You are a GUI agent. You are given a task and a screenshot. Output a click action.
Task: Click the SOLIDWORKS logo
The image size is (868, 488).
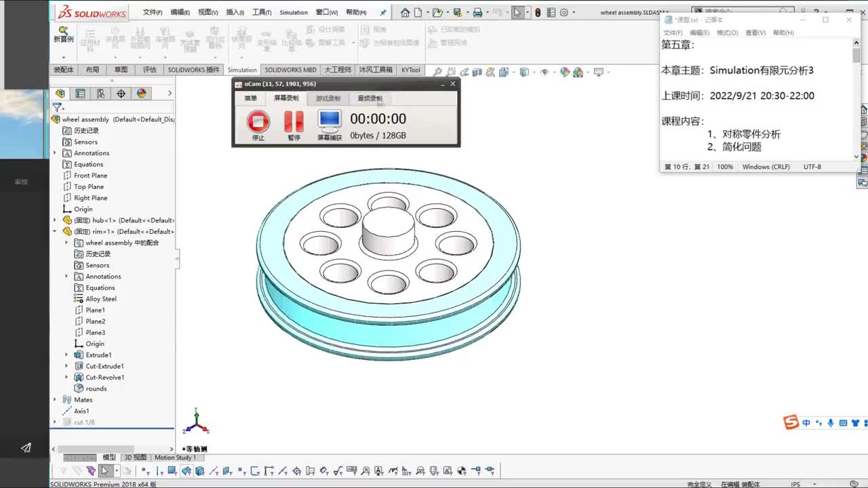[x=92, y=12]
